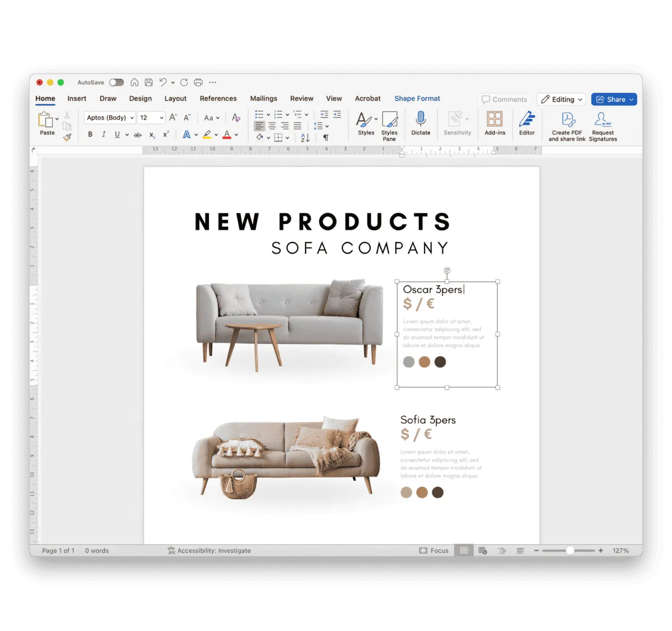The height and width of the screenshot is (631, 672).
Task: Apply the yellow text highlight color
Action: click(x=207, y=134)
